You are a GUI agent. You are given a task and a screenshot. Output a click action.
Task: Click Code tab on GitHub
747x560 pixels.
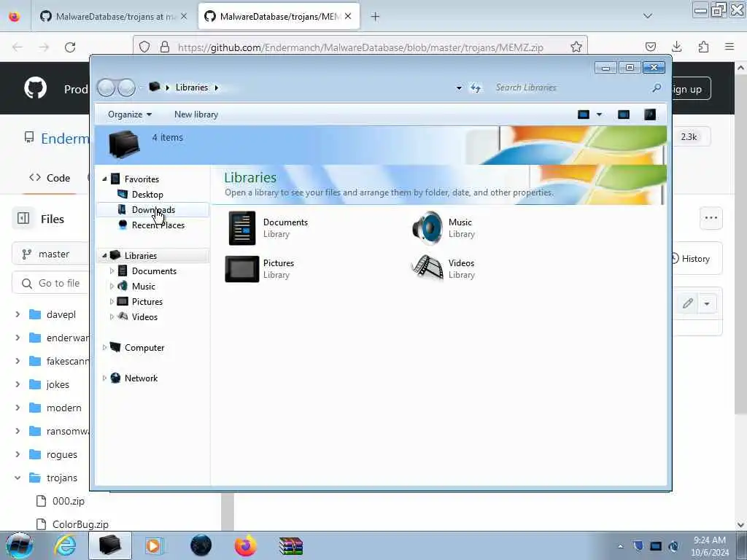(50, 178)
